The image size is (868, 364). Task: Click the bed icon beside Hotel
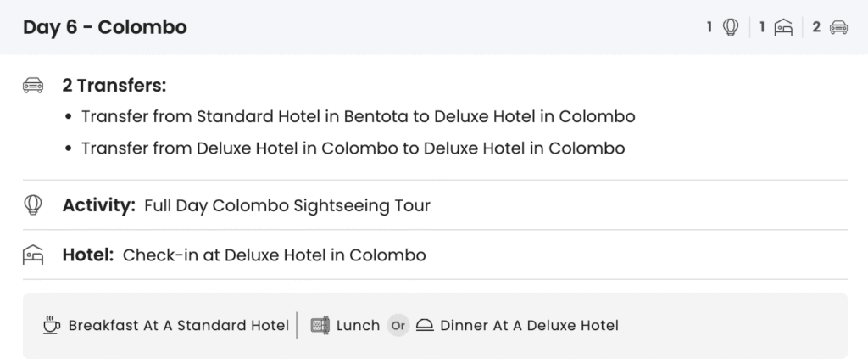point(33,255)
